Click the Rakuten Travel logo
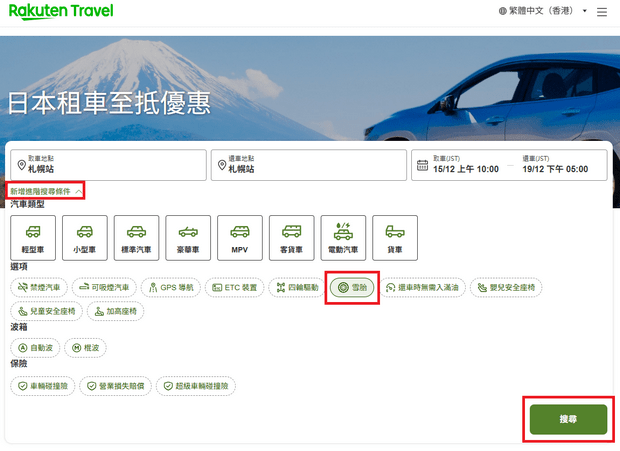The width and height of the screenshot is (620, 451). pyautogui.click(x=61, y=11)
